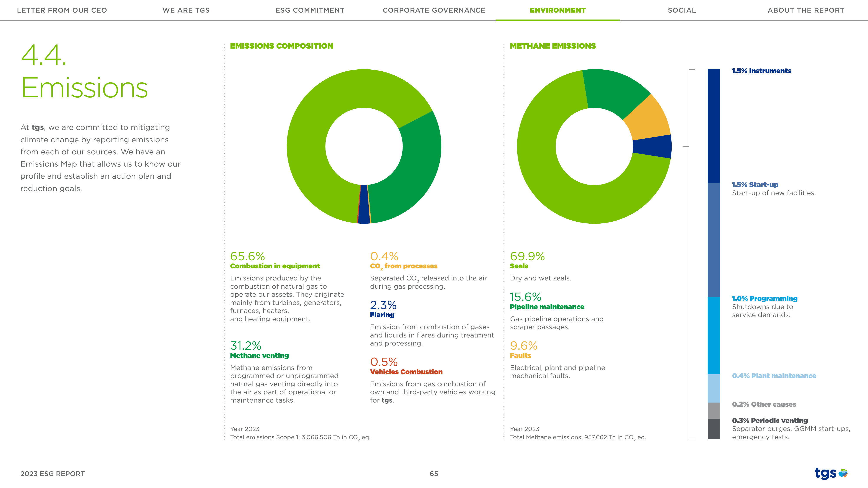868x488 pixels.
Task: Click the dark grey Periodic venting segment
Action: click(714, 429)
